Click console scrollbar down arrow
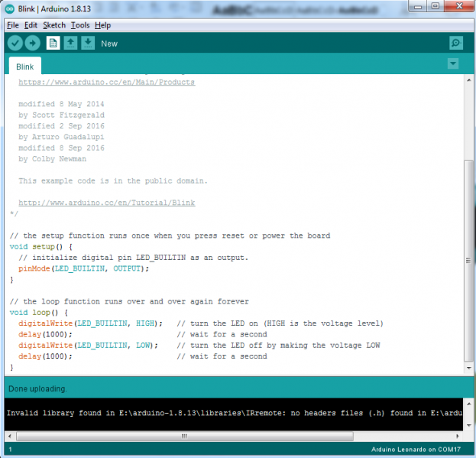This screenshot has width=476, height=458. coord(468,425)
